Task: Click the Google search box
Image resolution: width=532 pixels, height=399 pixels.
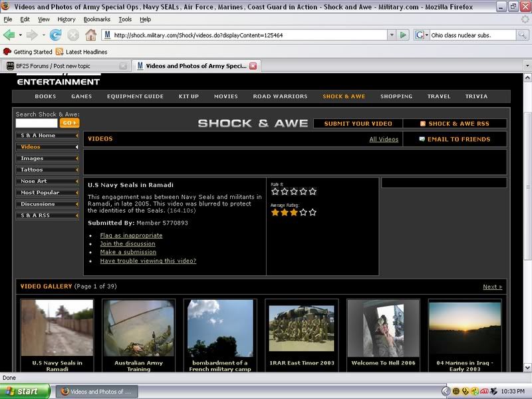Action: coord(473,35)
